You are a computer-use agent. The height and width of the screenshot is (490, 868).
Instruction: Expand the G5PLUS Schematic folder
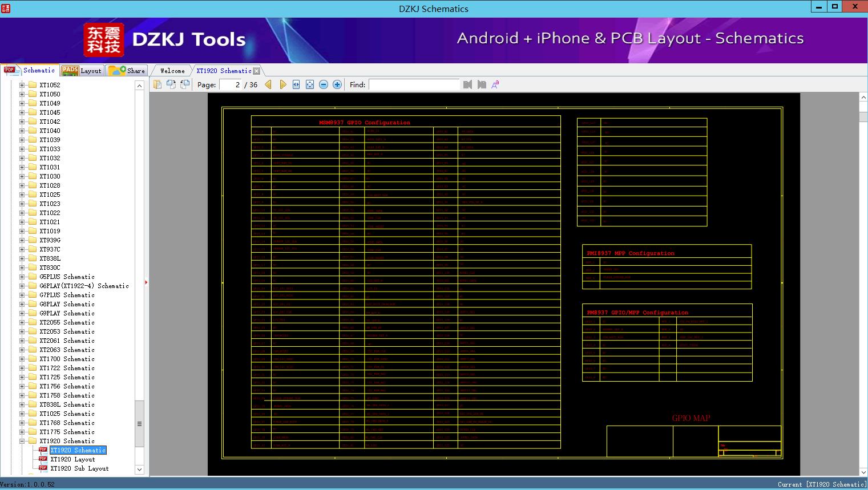click(x=22, y=277)
